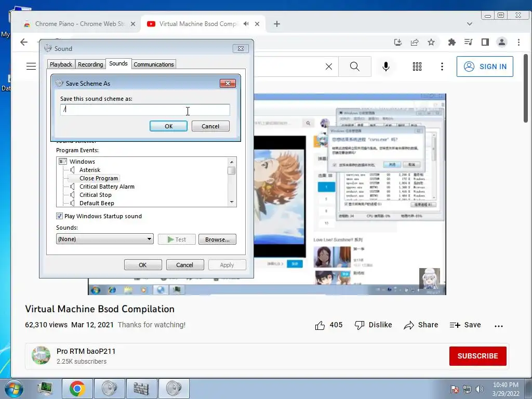This screenshot has height=399, width=532.
Task: Click channel avatar of Pro RTM baoP211
Action: click(41, 355)
